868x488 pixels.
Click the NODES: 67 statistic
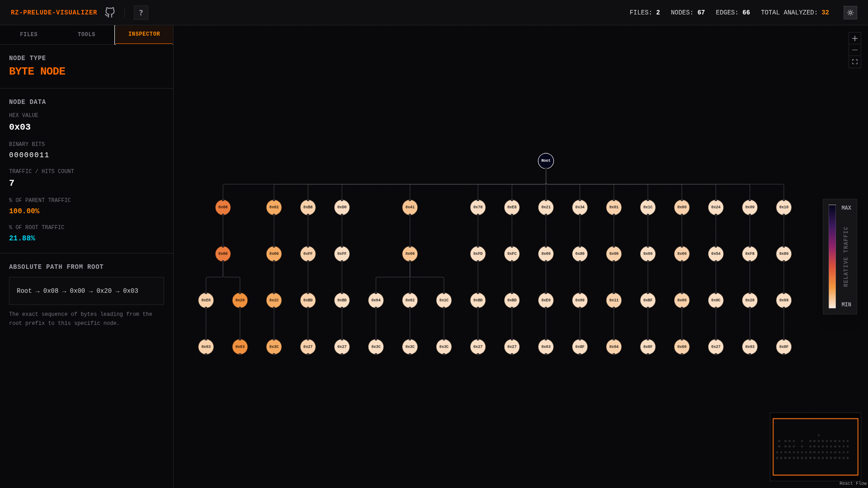pyautogui.click(x=688, y=13)
